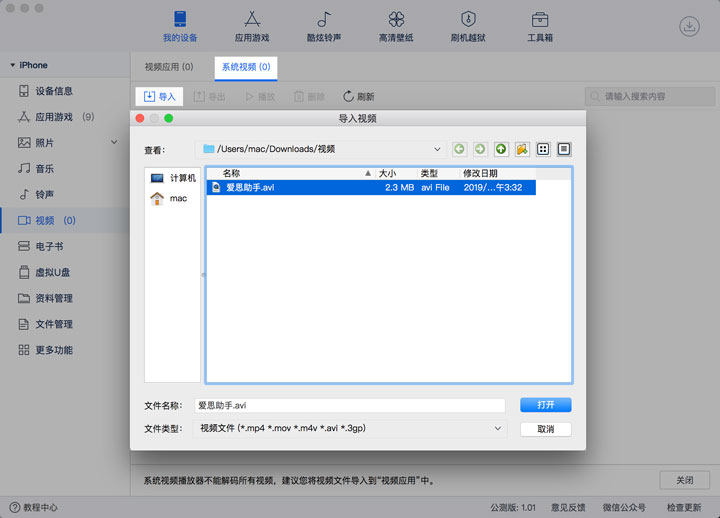Click the Import (导入) toolbar button

click(159, 96)
